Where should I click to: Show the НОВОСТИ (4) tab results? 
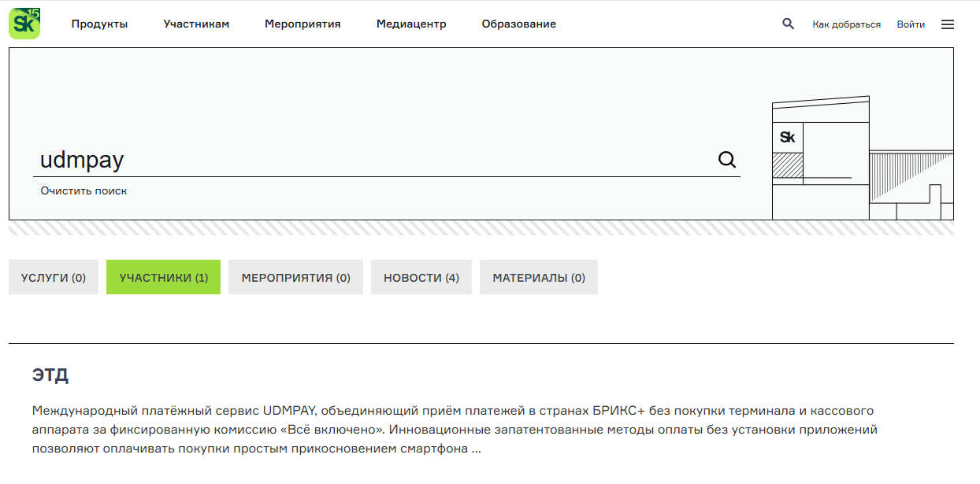click(x=421, y=278)
